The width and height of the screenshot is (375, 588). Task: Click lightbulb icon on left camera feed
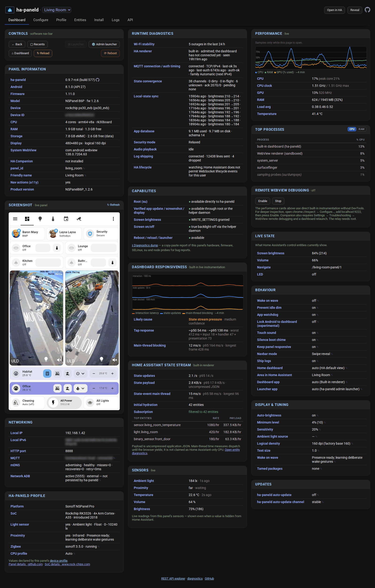tap(46, 359)
